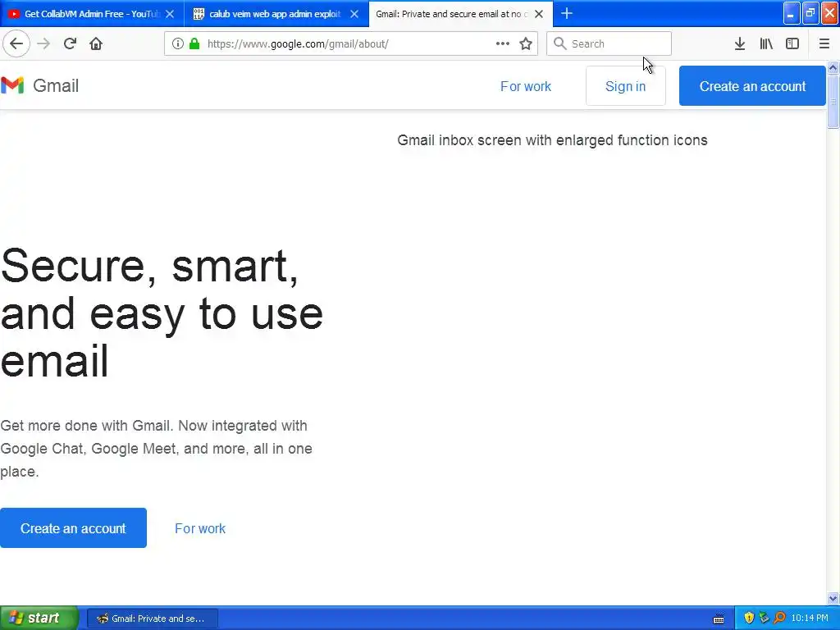Image resolution: width=840 pixels, height=630 pixels.
Task: Open the security shield tray icon
Action: tap(749, 619)
